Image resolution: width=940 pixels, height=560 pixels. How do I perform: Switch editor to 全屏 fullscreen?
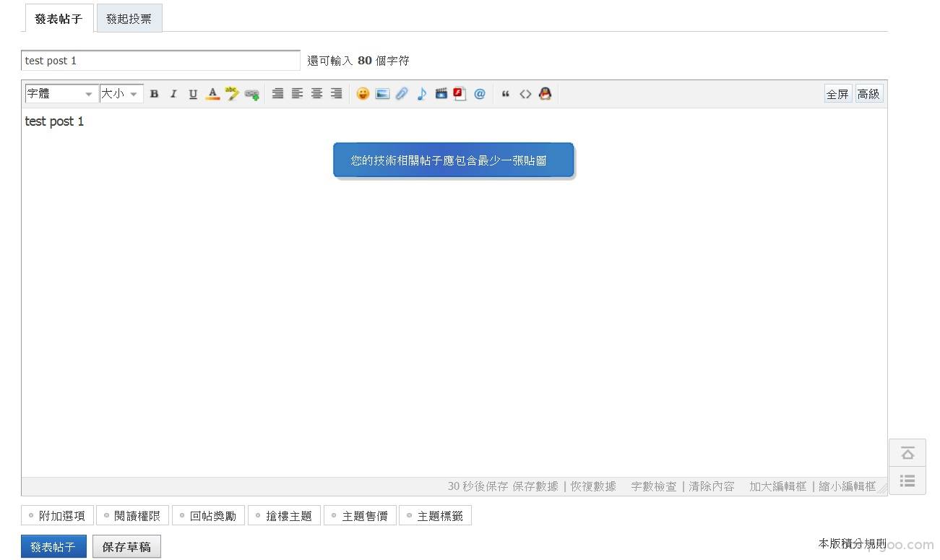[x=838, y=94]
